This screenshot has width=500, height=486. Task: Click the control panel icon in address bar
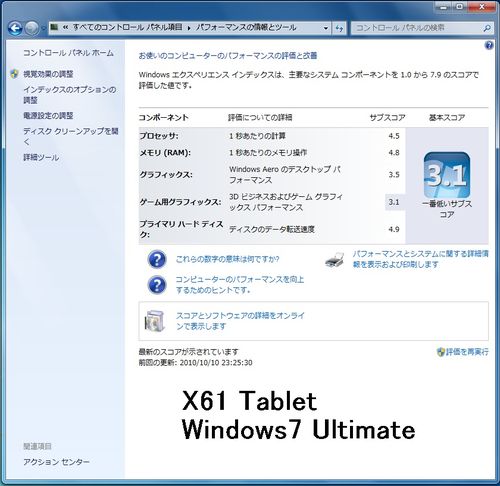click(x=54, y=27)
